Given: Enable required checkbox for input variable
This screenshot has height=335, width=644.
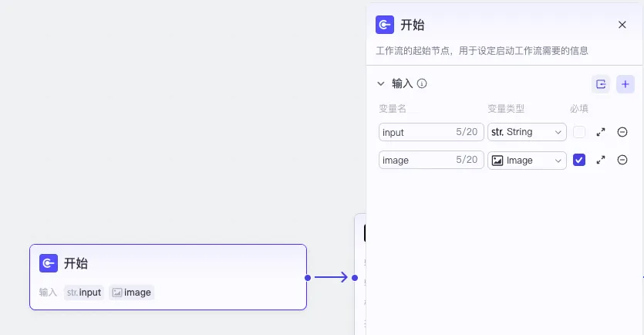Looking at the screenshot, I should point(578,132).
